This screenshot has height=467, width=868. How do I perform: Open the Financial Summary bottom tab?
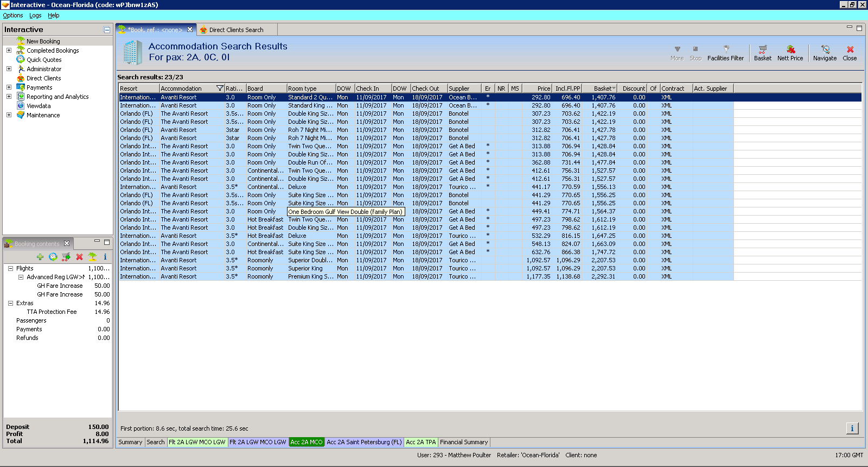(x=464, y=442)
